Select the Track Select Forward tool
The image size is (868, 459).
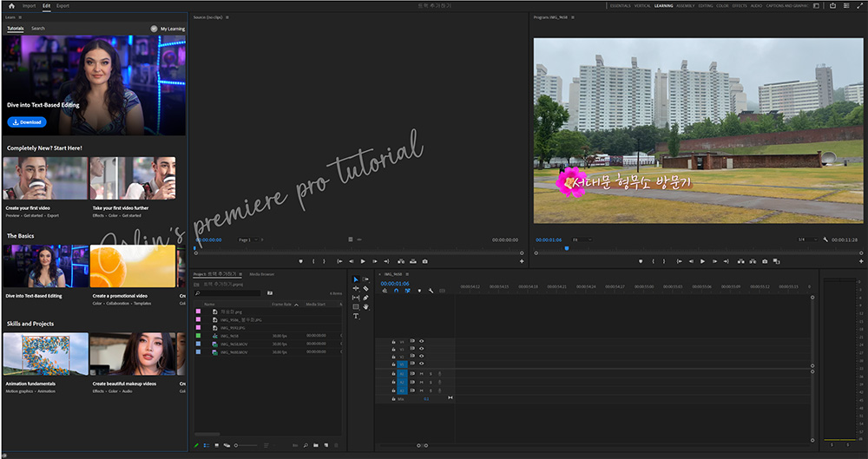[x=365, y=279]
